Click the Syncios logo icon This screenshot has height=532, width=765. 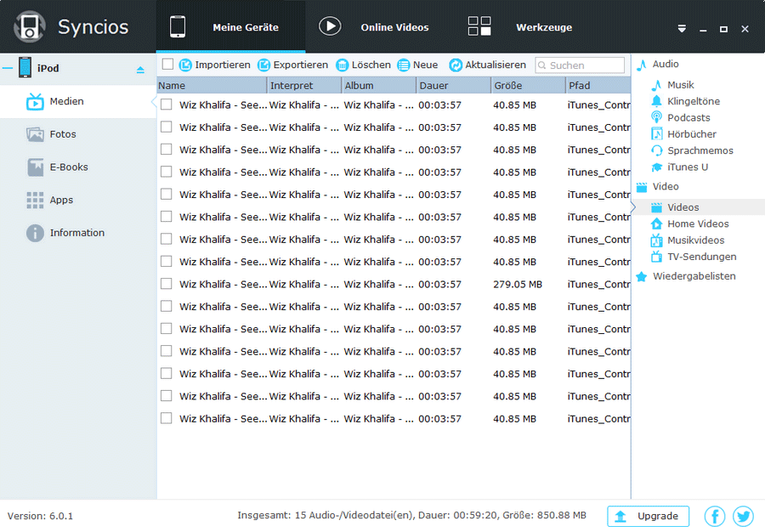(x=30, y=27)
